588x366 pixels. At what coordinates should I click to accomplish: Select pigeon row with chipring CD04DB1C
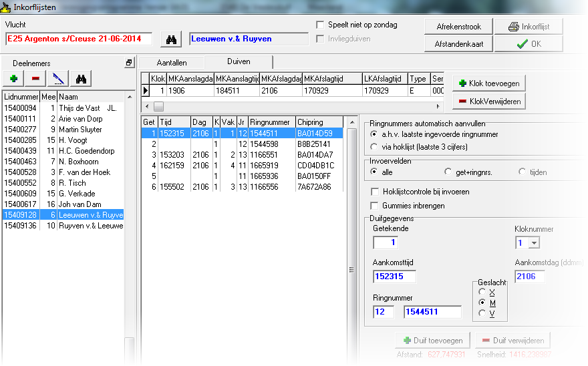(x=243, y=166)
